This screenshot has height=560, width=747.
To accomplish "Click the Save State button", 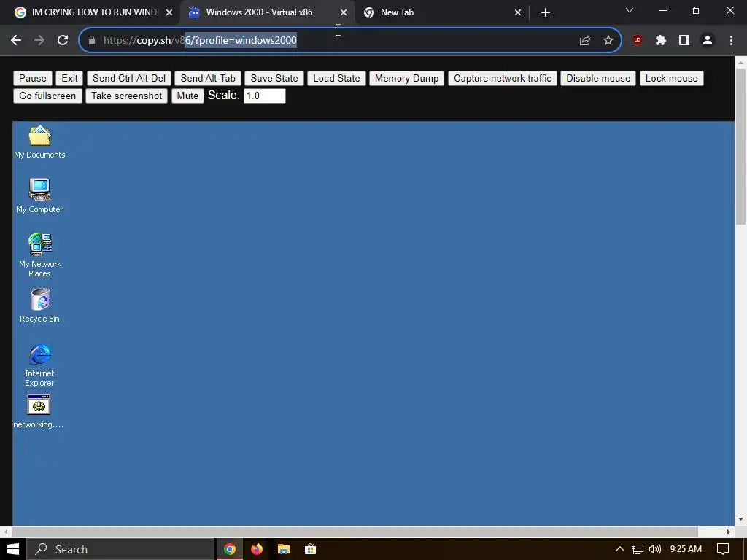I will point(274,79).
